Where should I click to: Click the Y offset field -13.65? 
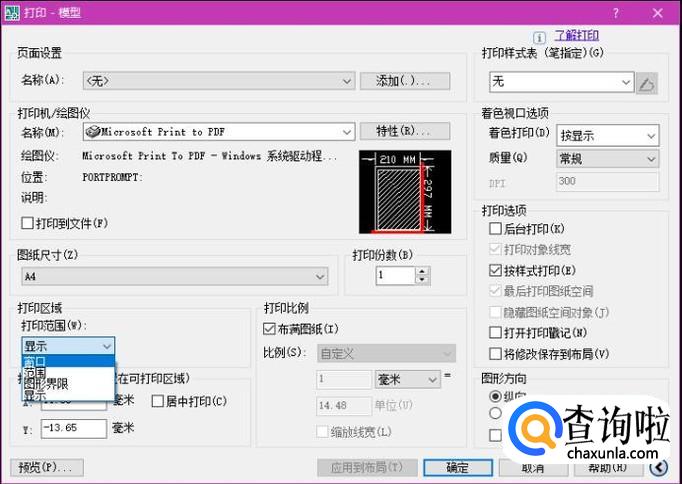(74, 428)
